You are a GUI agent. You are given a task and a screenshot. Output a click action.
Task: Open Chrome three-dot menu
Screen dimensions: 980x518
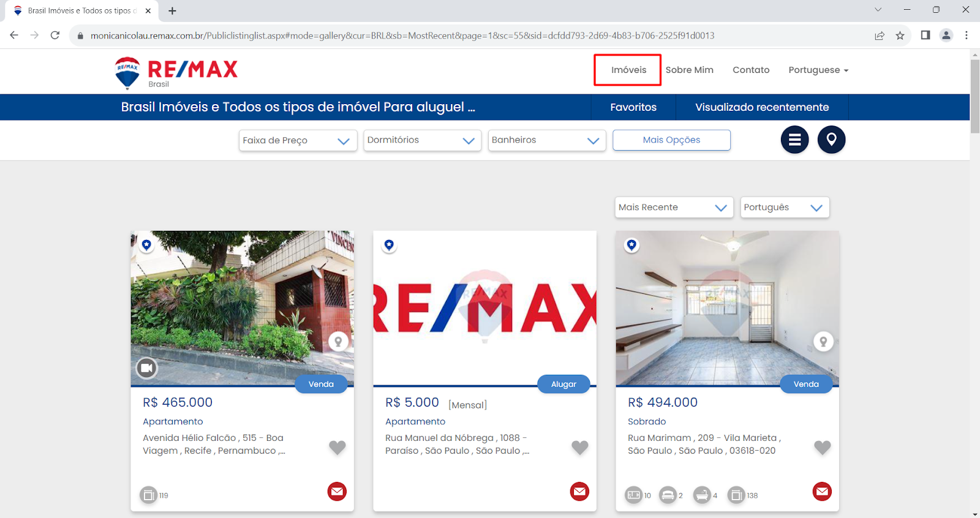pyautogui.click(x=967, y=36)
